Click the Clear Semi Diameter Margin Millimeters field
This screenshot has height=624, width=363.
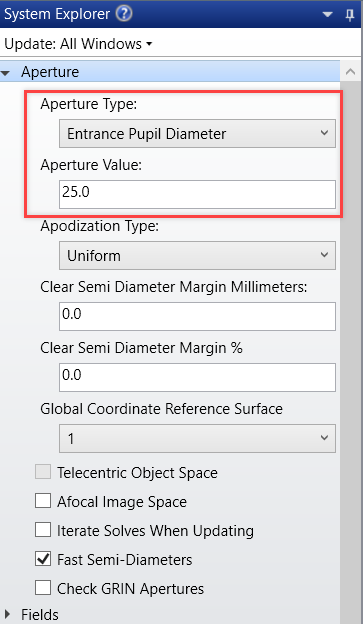point(197,316)
